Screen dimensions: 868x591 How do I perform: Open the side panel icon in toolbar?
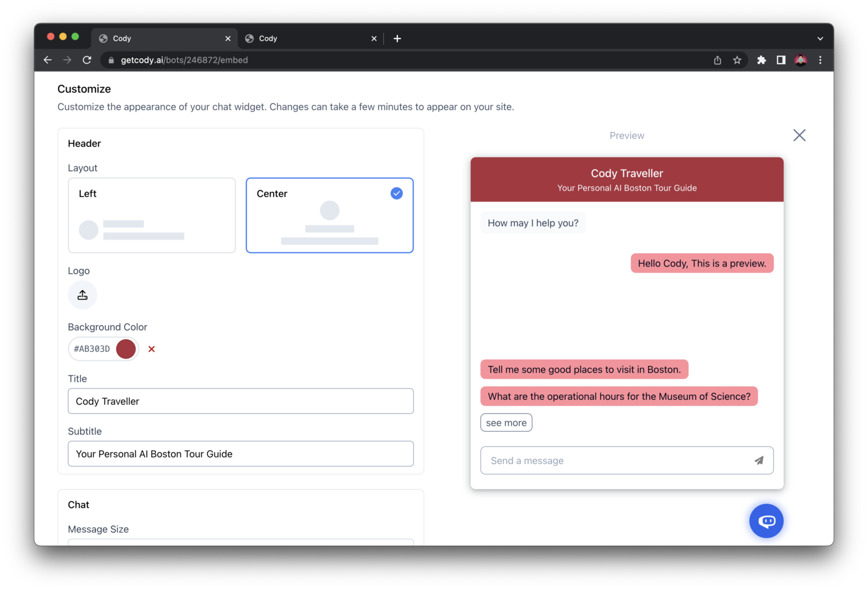pos(780,60)
